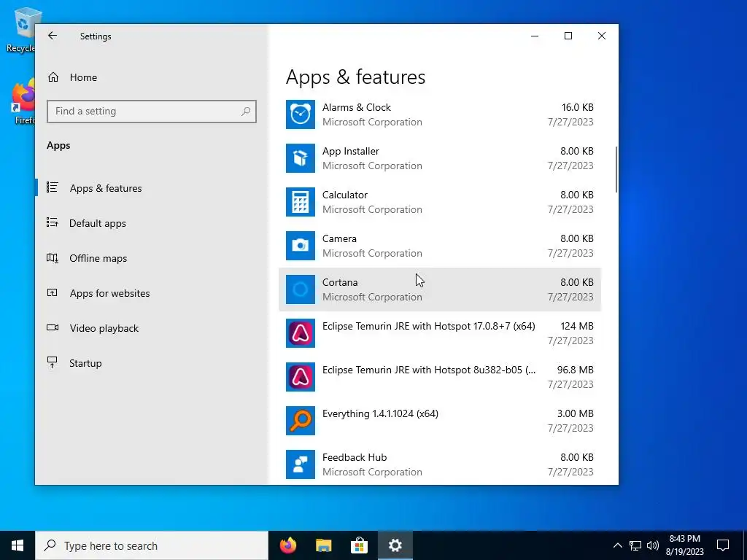Select the Feedback Hub entry name
This screenshot has height=560, width=747.
pyautogui.click(x=355, y=458)
